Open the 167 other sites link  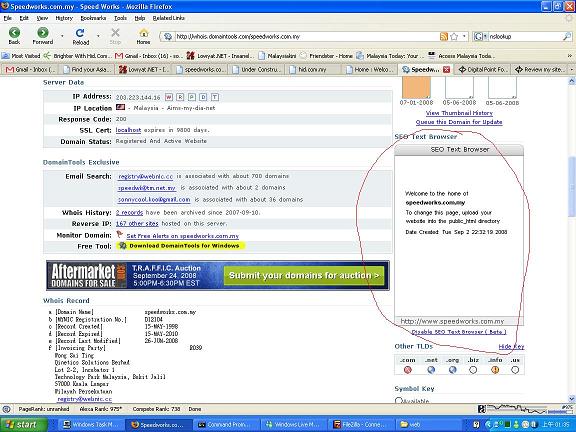tap(137, 224)
